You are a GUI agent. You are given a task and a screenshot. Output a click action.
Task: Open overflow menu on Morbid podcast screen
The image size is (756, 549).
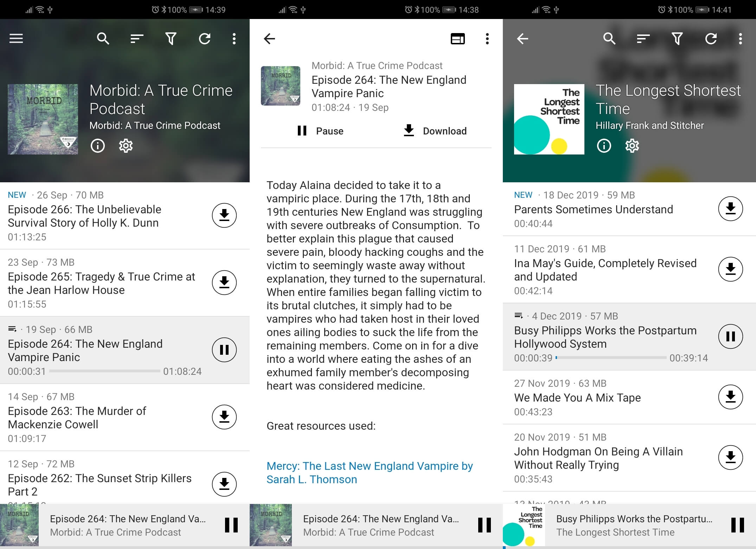(234, 38)
